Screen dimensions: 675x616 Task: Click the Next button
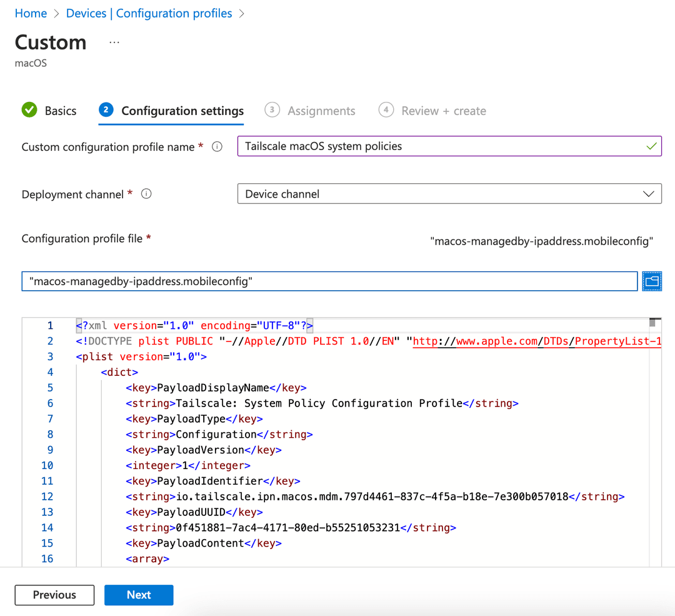(139, 595)
